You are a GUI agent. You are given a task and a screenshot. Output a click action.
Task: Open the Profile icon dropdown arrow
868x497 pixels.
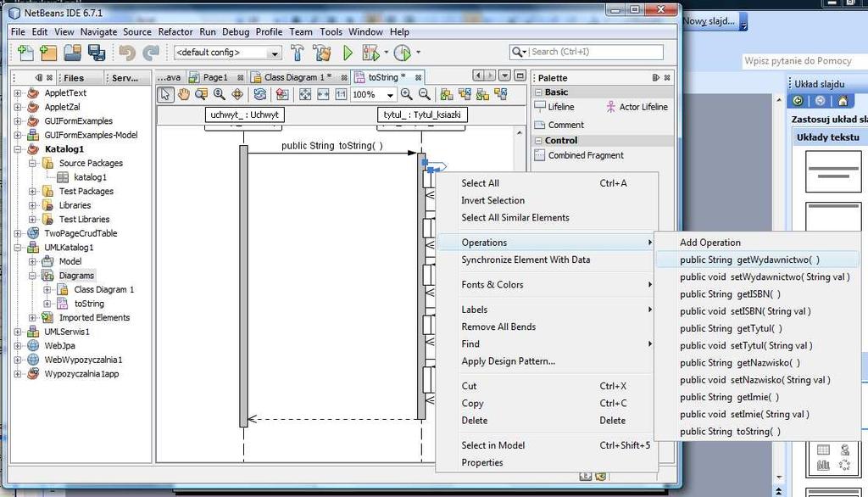418,52
